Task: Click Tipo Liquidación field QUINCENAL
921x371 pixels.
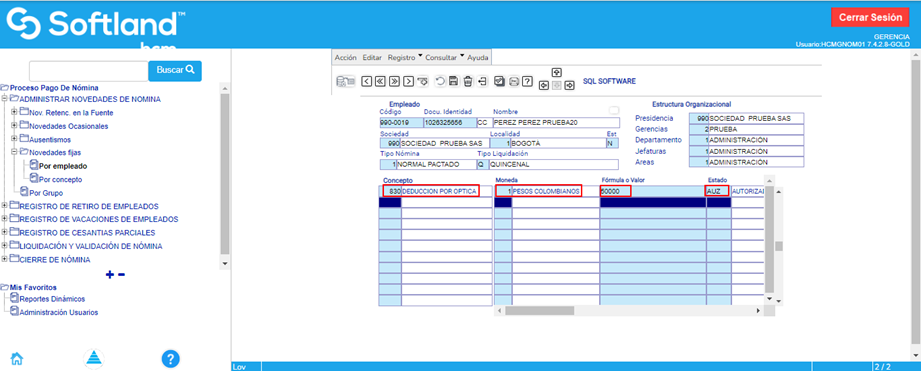Action: coord(554,164)
